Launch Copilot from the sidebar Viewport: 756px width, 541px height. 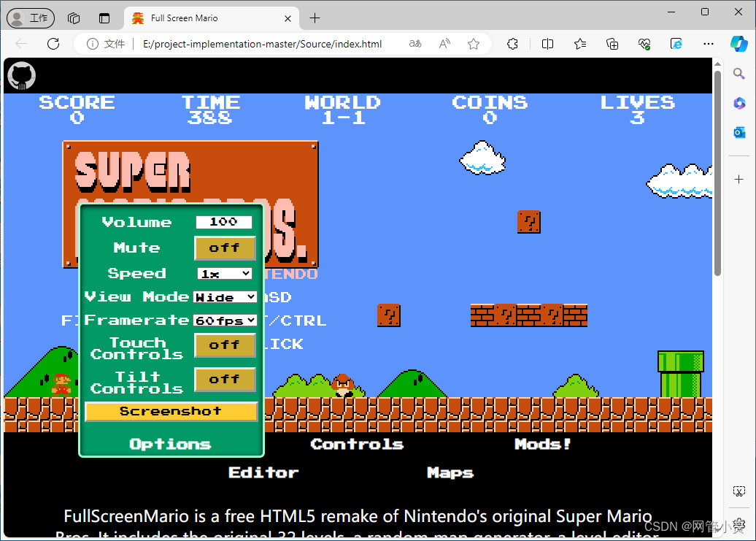(x=738, y=44)
